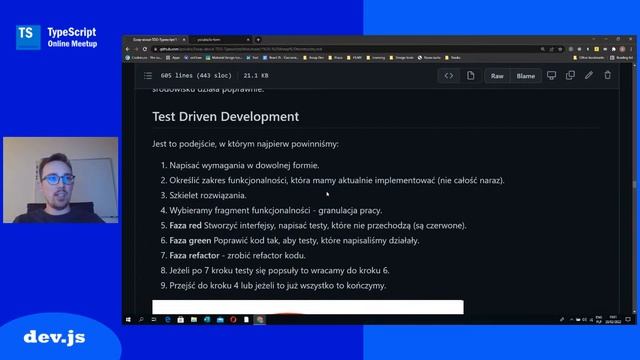Click 'Wybieramy fragment funkcjonalności' list item

276,211
